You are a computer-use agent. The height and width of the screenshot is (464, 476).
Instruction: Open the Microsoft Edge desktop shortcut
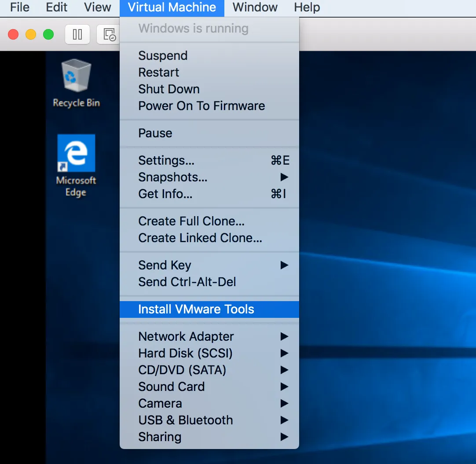coord(76,166)
